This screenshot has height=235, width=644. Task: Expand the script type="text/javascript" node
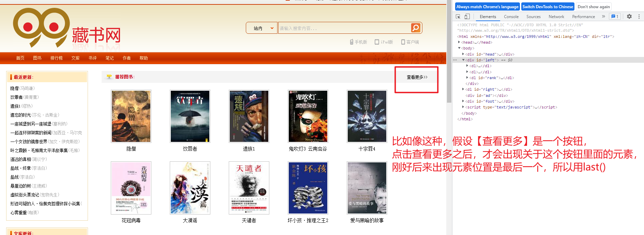[x=463, y=107]
